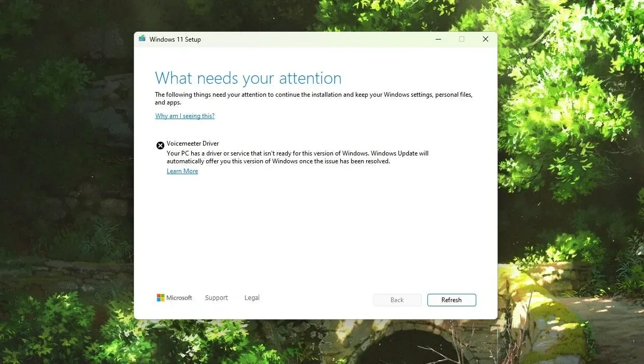The width and height of the screenshot is (644, 364).
Task: Open the 'Why am I seeing this?' link
Action: pos(185,116)
